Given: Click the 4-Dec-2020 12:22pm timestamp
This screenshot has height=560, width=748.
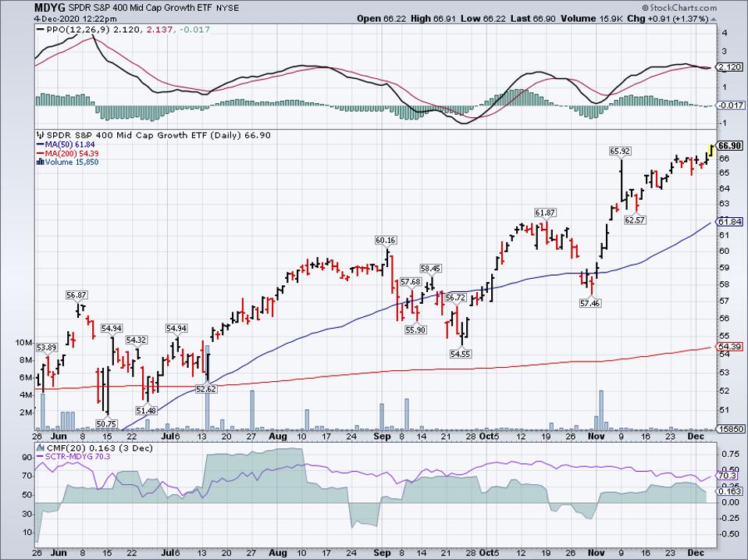Looking at the screenshot, I should 76,19.
